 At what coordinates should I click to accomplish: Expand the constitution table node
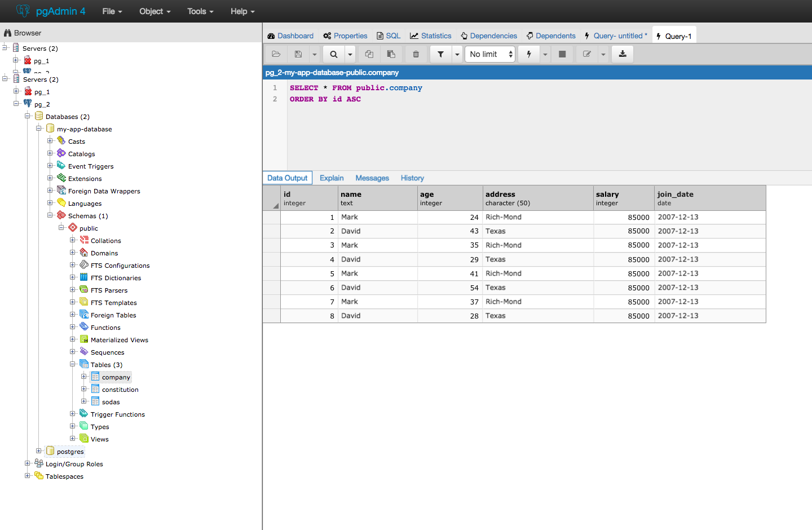tap(84, 389)
